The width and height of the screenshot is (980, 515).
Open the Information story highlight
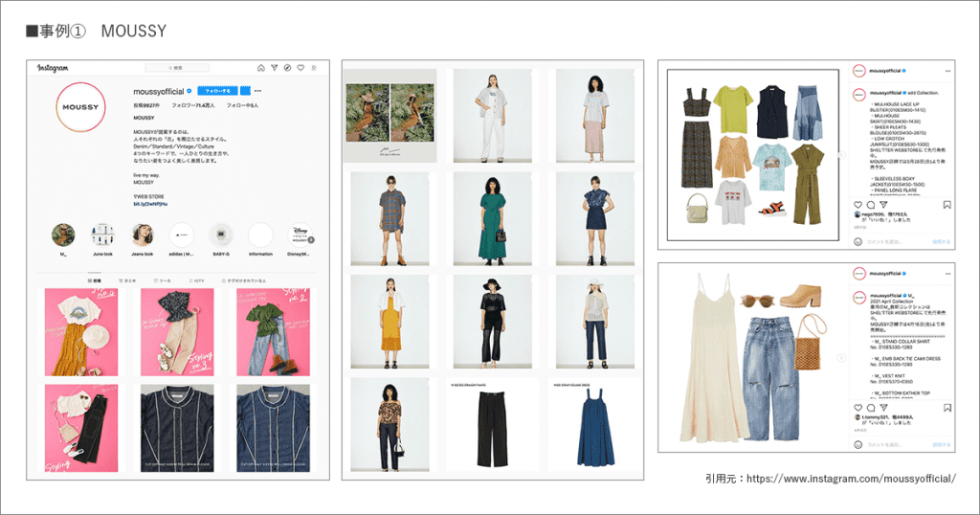click(x=260, y=235)
